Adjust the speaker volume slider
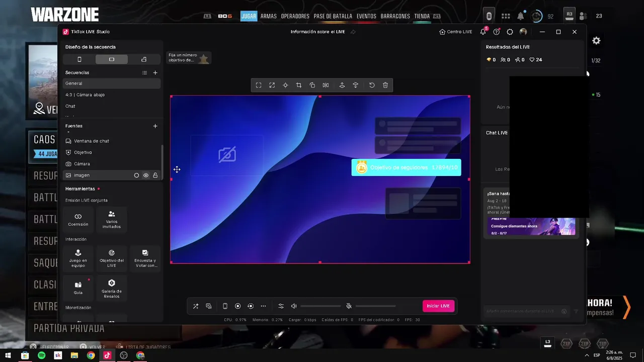The height and width of the screenshot is (362, 644). (320, 306)
